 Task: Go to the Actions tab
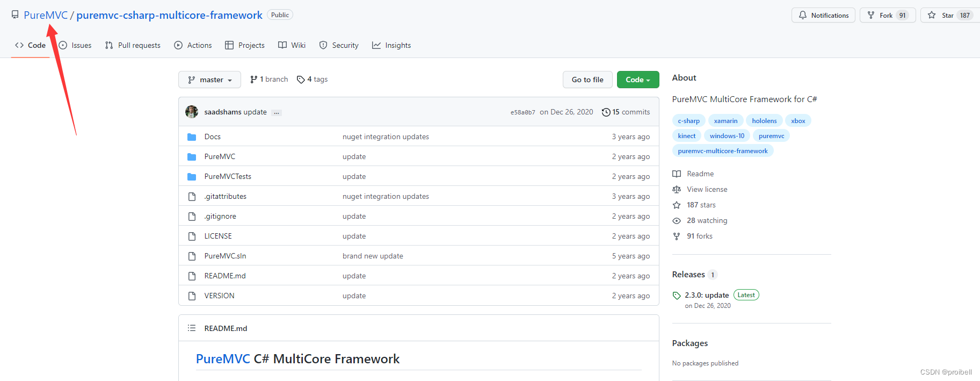[x=193, y=45]
